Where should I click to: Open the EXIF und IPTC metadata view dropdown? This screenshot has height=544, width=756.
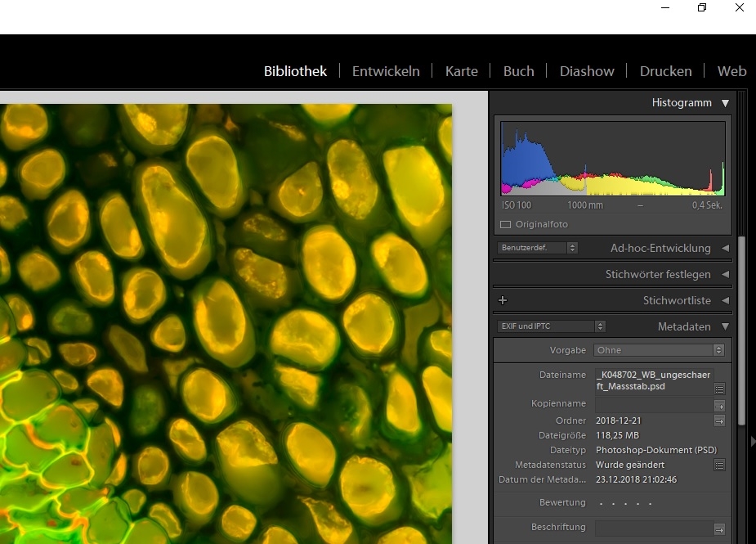(x=551, y=326)
